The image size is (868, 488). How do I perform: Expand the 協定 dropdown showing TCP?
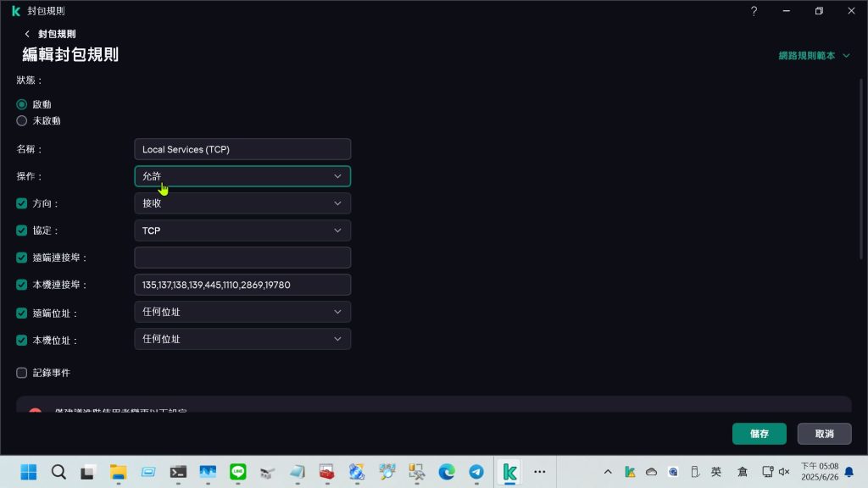pos(242,230)
